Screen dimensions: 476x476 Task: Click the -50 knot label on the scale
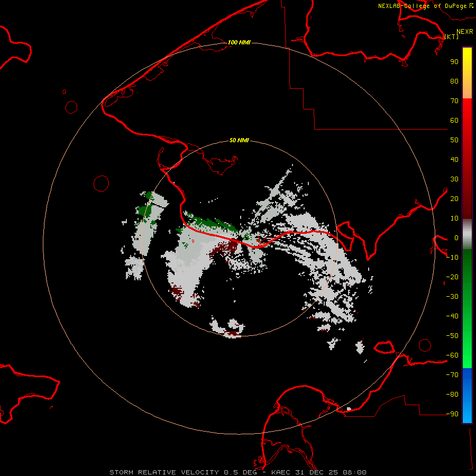point(452,336)
